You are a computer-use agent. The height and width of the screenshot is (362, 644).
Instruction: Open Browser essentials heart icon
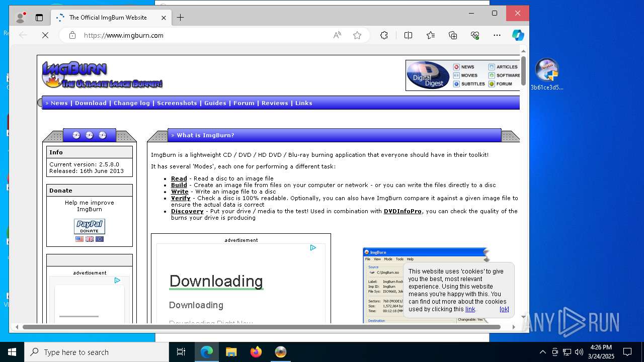click(475, 35)
